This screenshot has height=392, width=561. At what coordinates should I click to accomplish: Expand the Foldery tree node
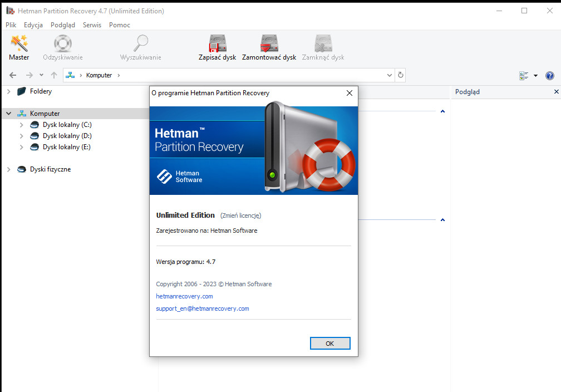pyautogui.click(x=8, y=92)
